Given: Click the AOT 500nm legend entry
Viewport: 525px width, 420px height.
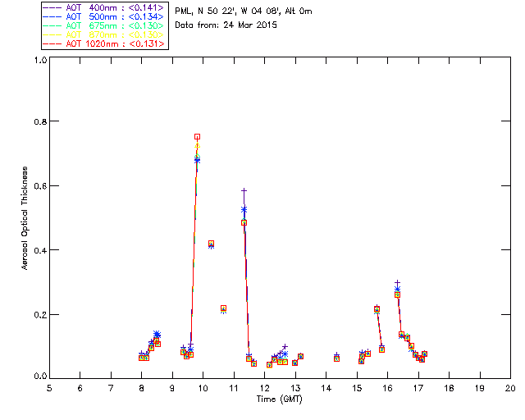Looking at the screenshot, I should (104, 16).
